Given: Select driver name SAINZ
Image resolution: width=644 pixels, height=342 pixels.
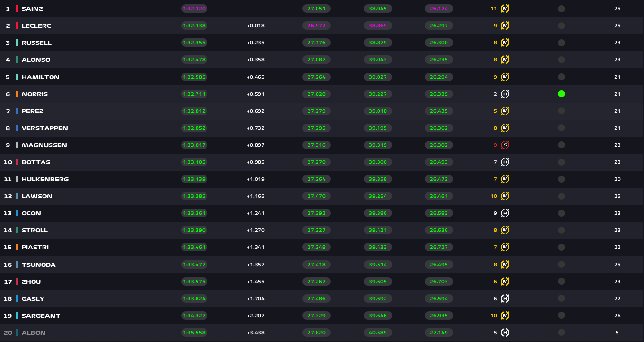Looking at the screenshot, I should (31, 9).
